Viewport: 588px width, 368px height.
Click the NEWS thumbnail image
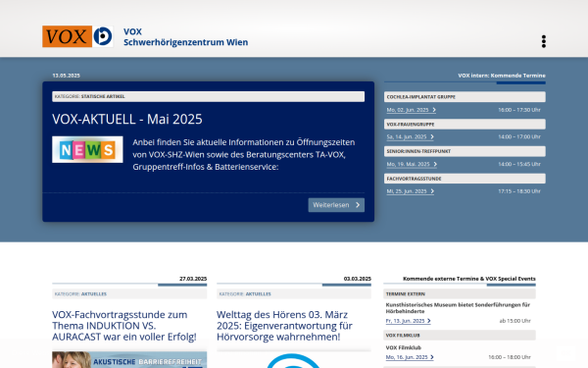[87, 149]
